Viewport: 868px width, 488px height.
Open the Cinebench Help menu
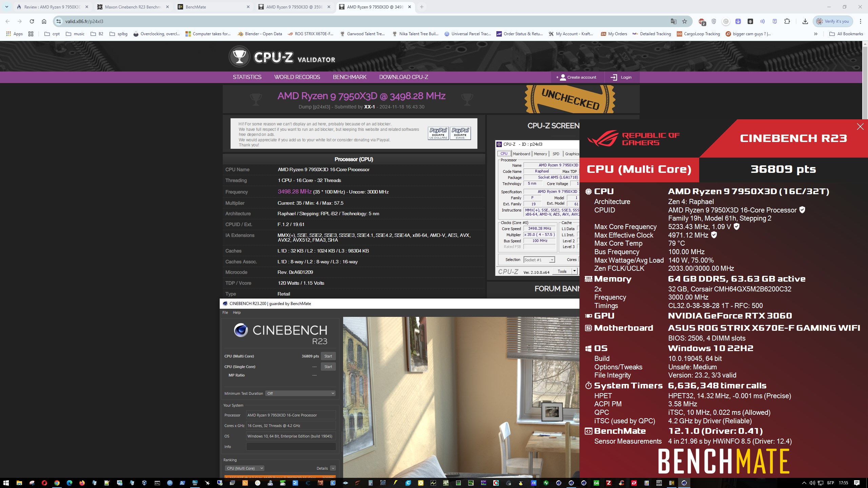[237, 312]
